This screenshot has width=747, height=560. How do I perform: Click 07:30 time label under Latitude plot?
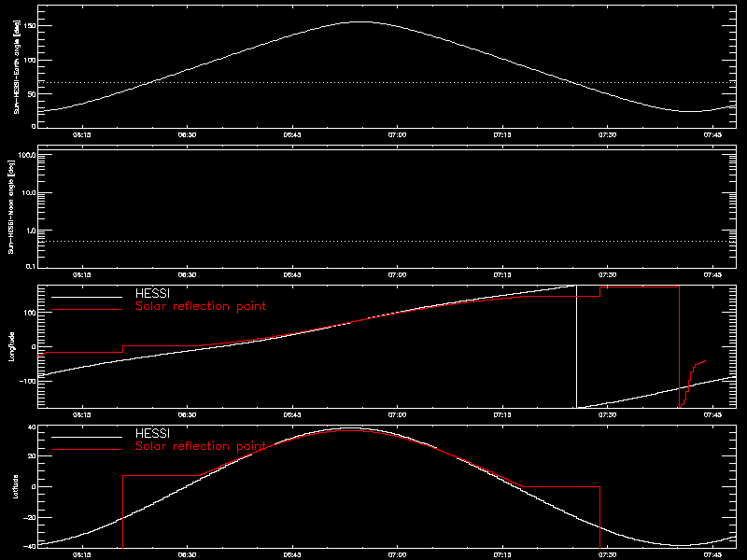pos(607,555)
